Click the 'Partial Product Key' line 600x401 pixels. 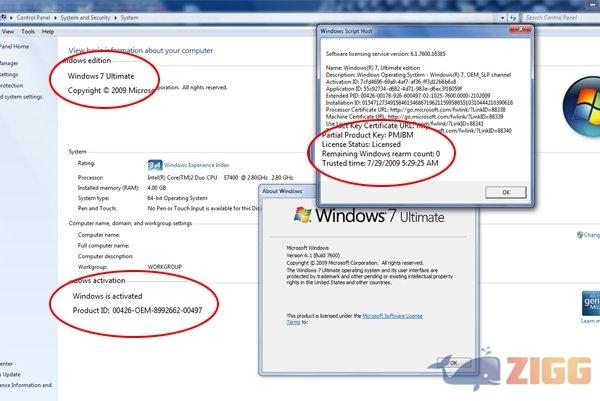pyautogui.click(x=367, y=135)
